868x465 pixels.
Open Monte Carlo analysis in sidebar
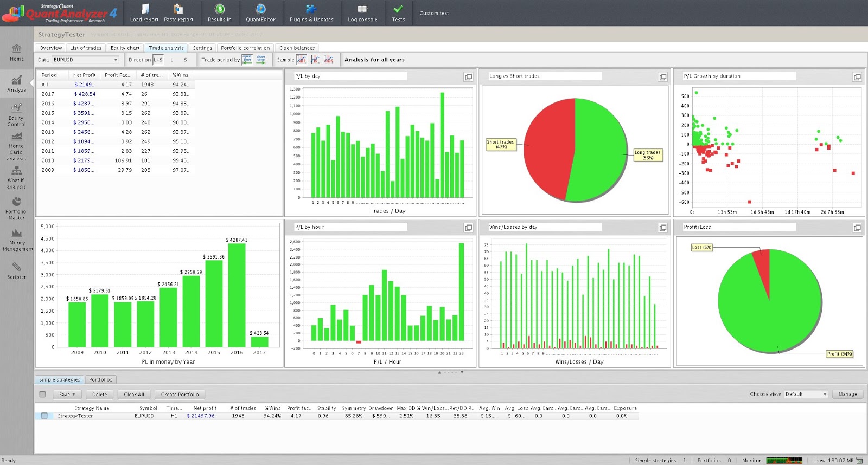16,145
